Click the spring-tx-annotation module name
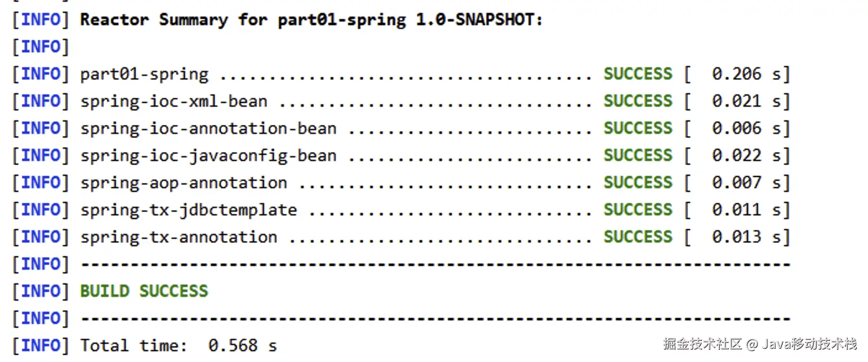 pyautogui.click(x=178, y=238)
